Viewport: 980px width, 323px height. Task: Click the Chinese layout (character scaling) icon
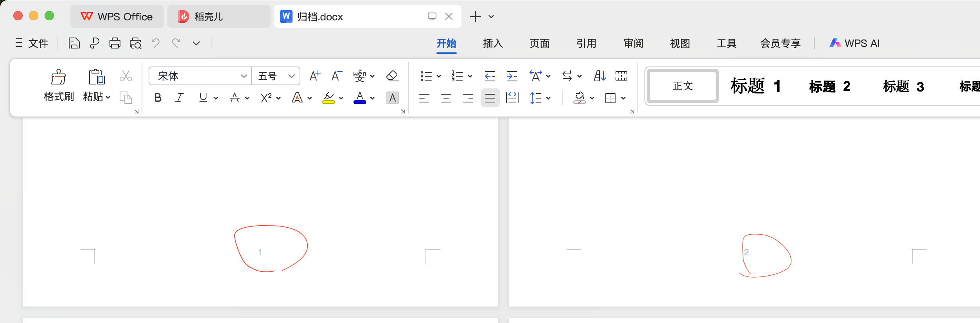[x=535, y=76]
